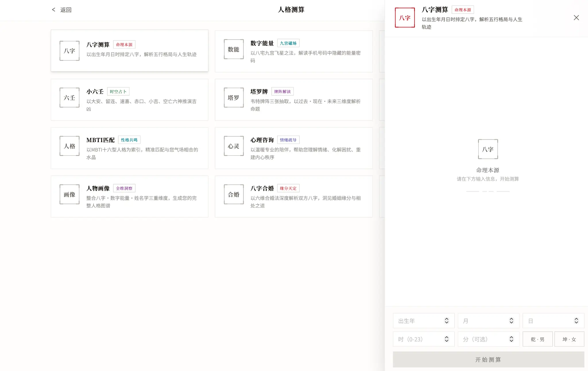The image size is (588, 371).
Task: Click the 合婚 seal icon
Action: pyautogui.click(x=234, y=194)
